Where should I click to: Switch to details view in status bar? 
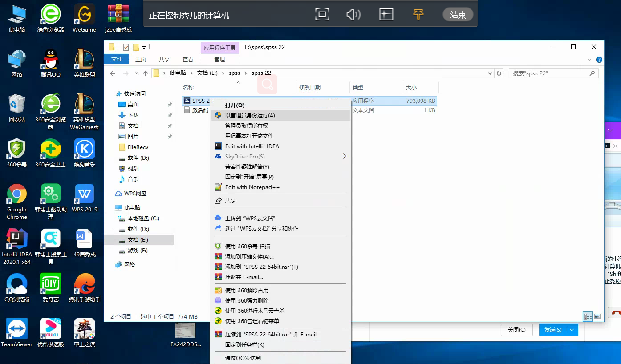588,316
